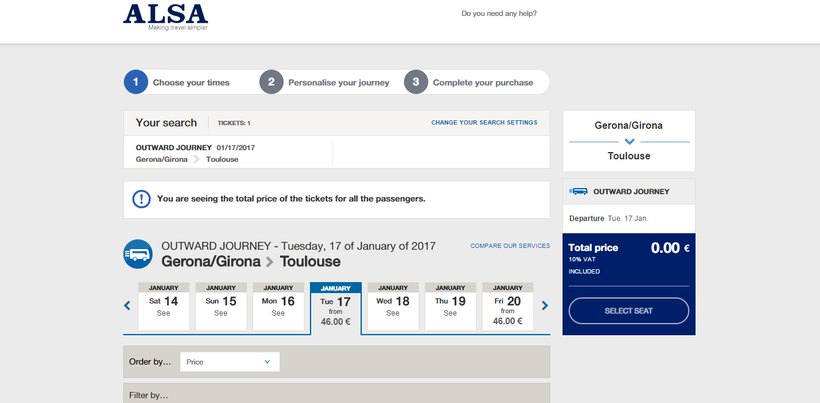Click Do you need any help link
The width and height of the screenshot is (820, 403).
click(x=499, y=14)
